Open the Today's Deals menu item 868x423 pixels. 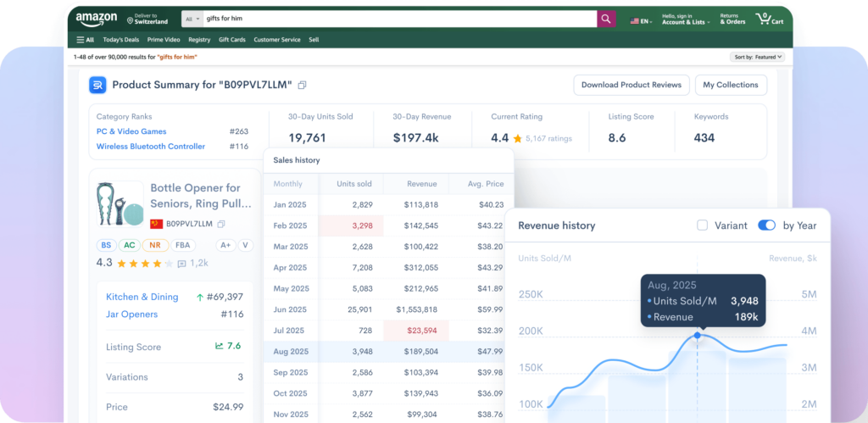click(x=121, y=40)
